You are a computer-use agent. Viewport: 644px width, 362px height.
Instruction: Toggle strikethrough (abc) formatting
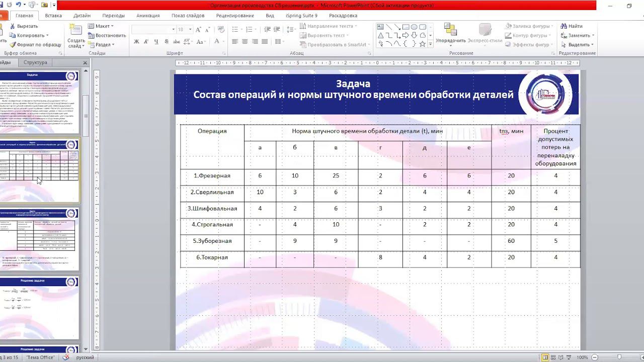click(x=177, y=42)
